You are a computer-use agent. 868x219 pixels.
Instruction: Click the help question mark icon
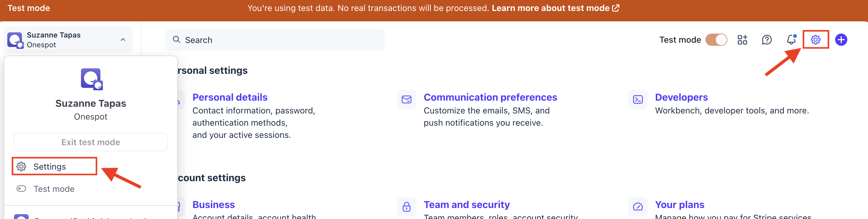pyautogui.click(x=767, y=40)
